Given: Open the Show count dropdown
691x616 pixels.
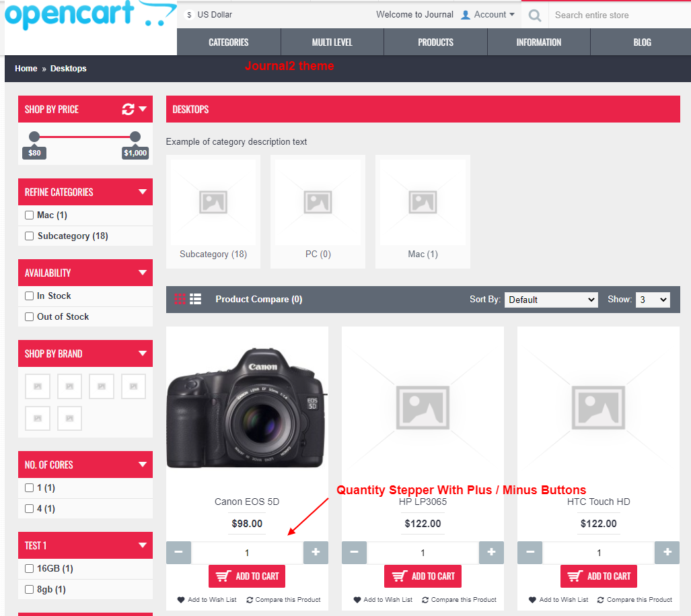Looking at the screenshot, I should click(x=653, y=300).
